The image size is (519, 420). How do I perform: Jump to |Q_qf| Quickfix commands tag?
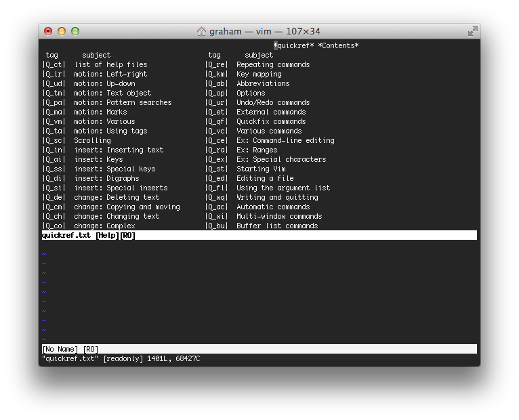(x=216, y=122)
